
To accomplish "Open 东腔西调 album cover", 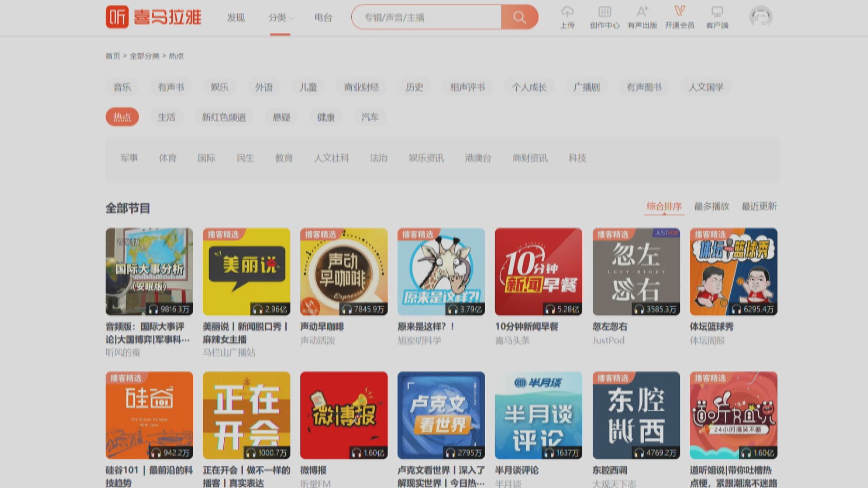I will [636, 415].
